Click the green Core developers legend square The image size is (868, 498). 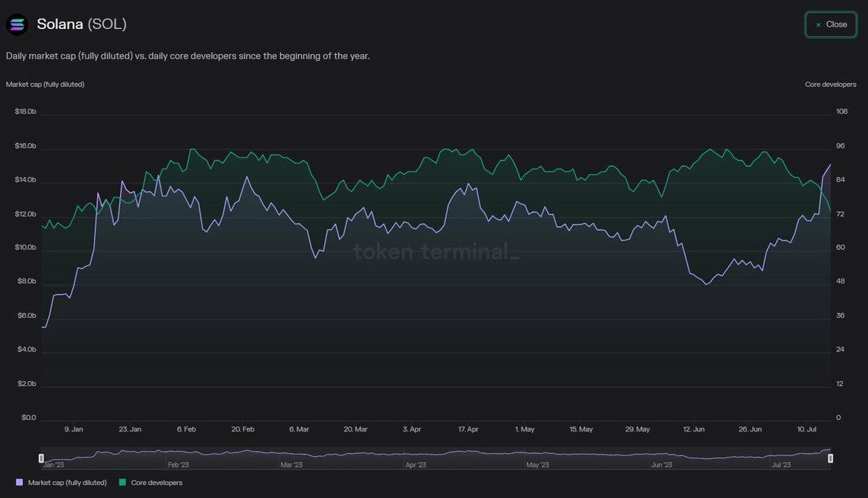[x=122, y=482]
